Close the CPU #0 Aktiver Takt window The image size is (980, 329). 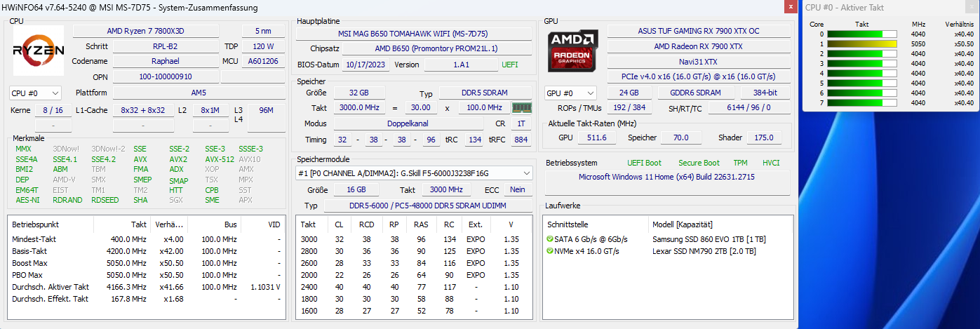970,8
